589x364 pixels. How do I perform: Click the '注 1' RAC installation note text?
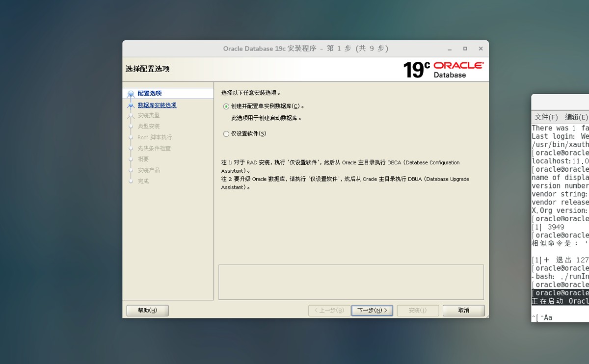point(340,166)
